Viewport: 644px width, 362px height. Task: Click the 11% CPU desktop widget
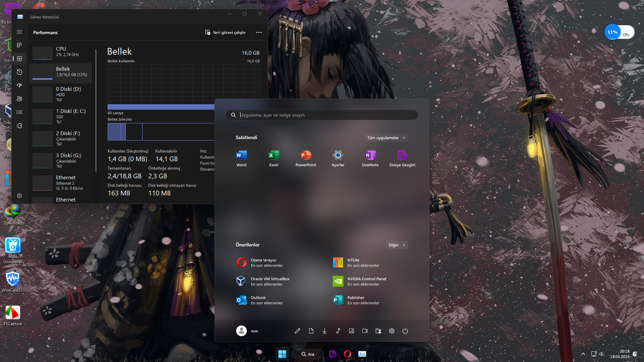[x=619, y=32]
